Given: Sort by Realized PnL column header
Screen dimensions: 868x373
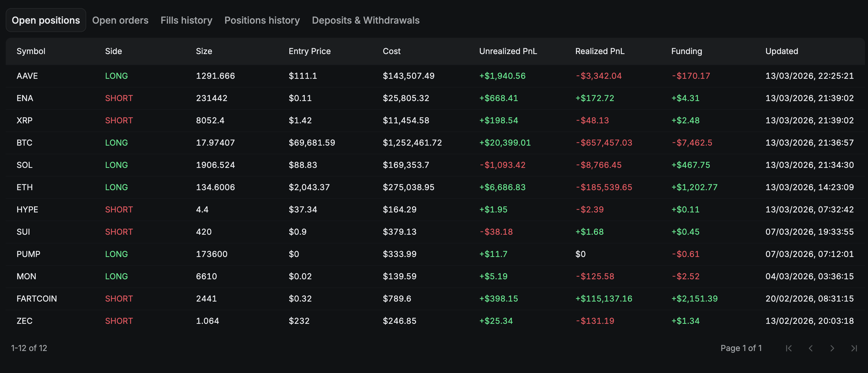Looking at the screenshot, I should pyautogui.click(x=600, y=51).
